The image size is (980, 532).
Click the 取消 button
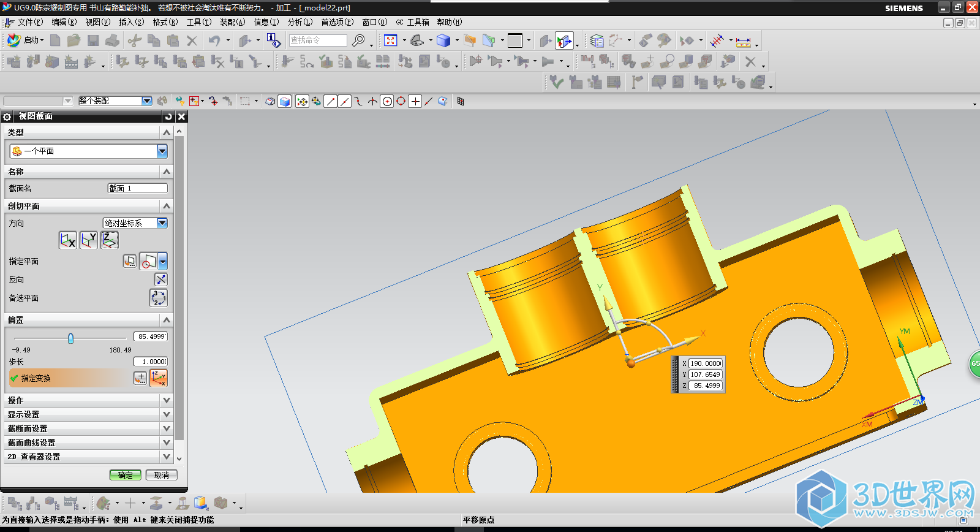pos(162,475)
